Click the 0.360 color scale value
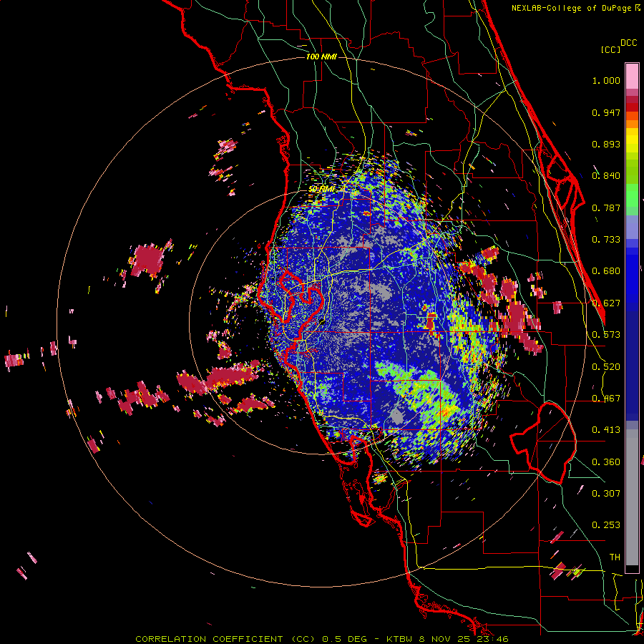Image resolution: width=644 pixels, height=644 pixels. click(x=606, y=462)
